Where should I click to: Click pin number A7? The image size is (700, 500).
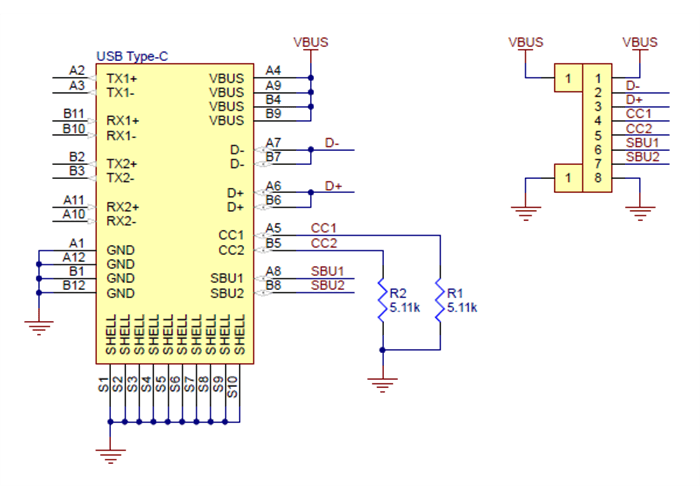point(273,142)
